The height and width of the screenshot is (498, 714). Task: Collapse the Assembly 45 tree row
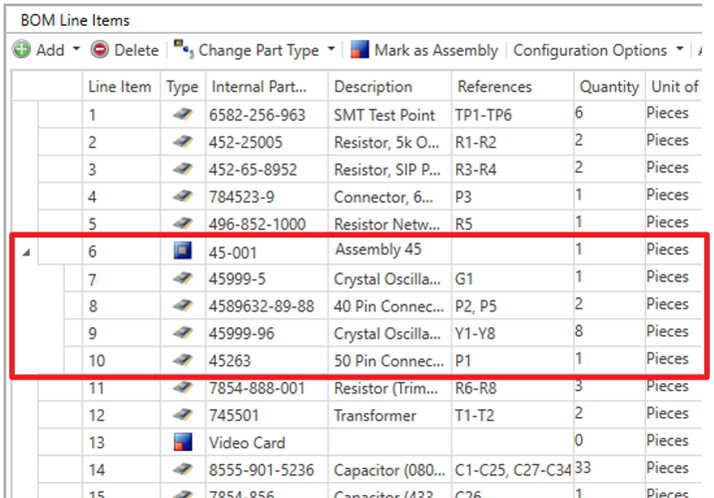tap(25, 252)
